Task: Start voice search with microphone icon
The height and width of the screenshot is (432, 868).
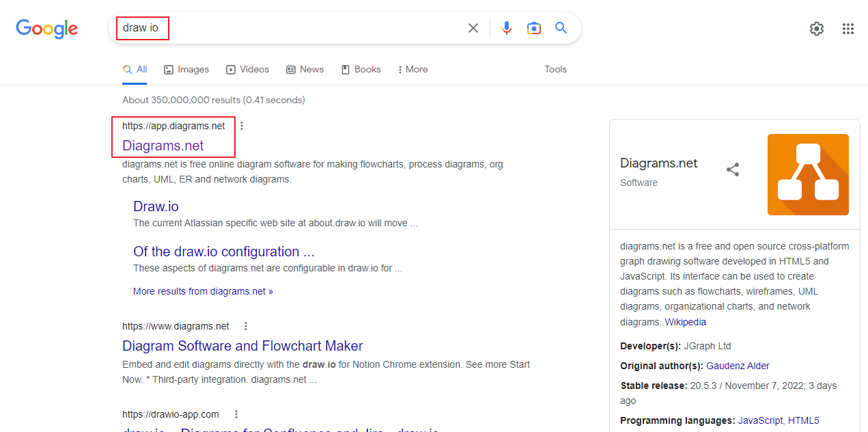Action: 507,28
